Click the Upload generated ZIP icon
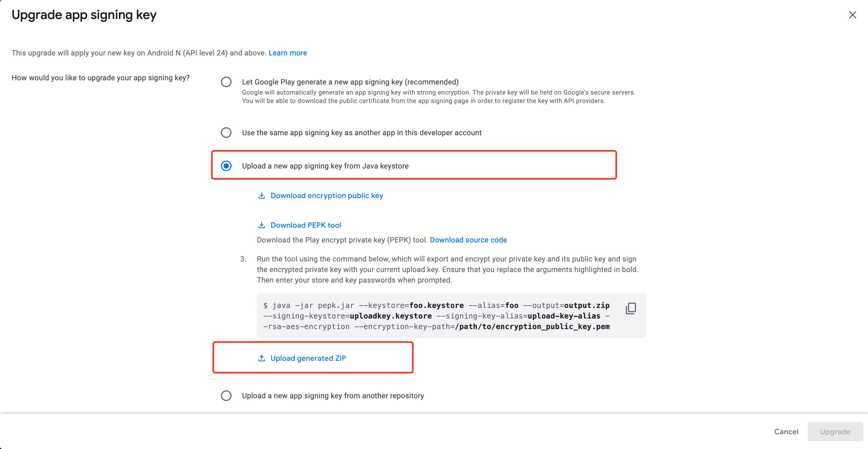The image size is (868, 449). (x=261, y=358)
